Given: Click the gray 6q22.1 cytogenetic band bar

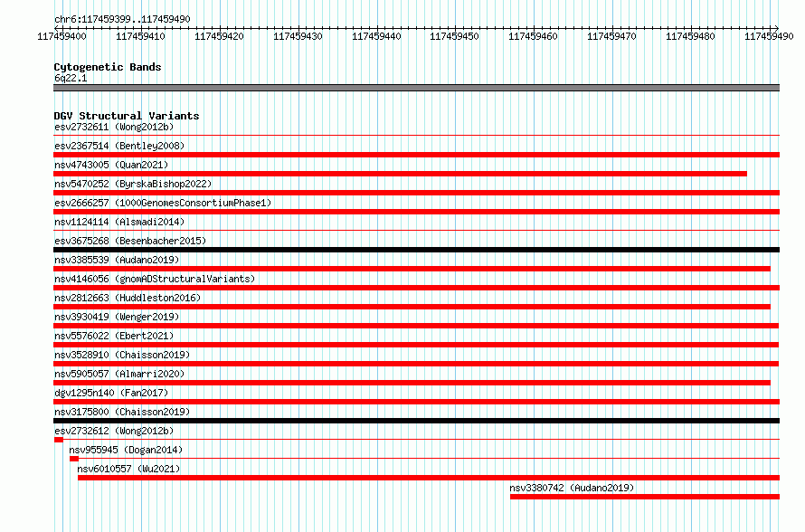Looking at the screenshot, I should 416,88.
